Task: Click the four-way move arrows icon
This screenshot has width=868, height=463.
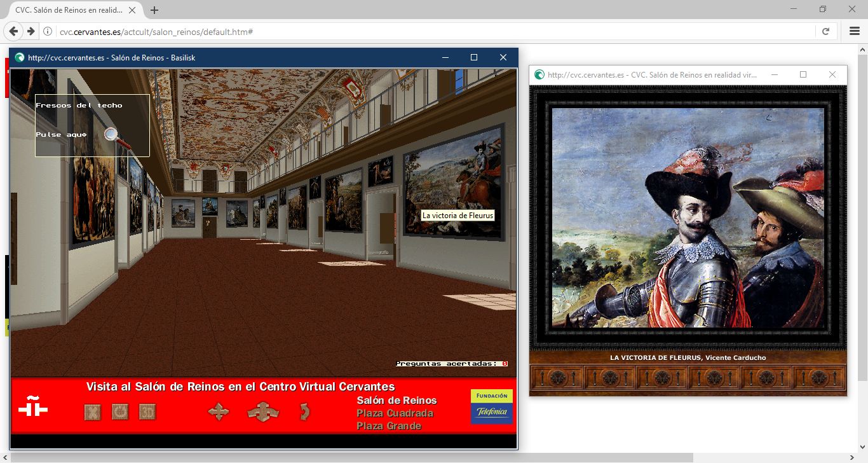Action: tap(219, 412)
